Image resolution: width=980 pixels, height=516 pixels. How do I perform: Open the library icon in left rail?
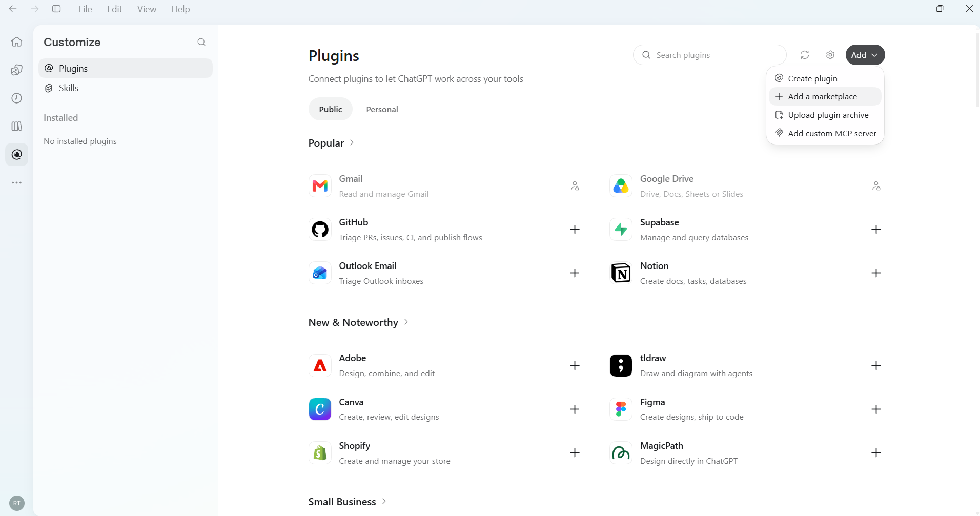click(17, 126)
